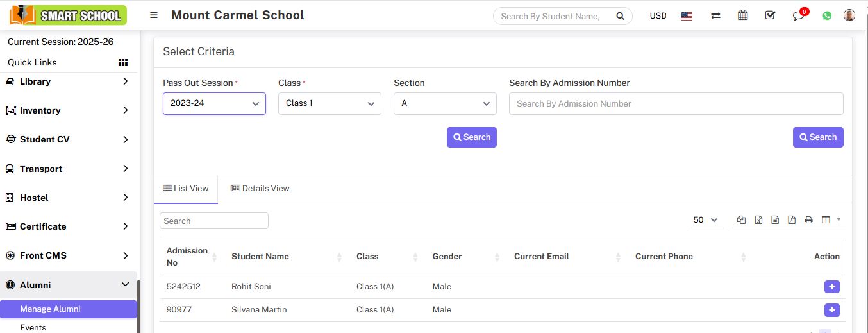The height and width of the screenshot is (333, 868).
Task: Export the table to Excel icon
Action: click(758, 219)
